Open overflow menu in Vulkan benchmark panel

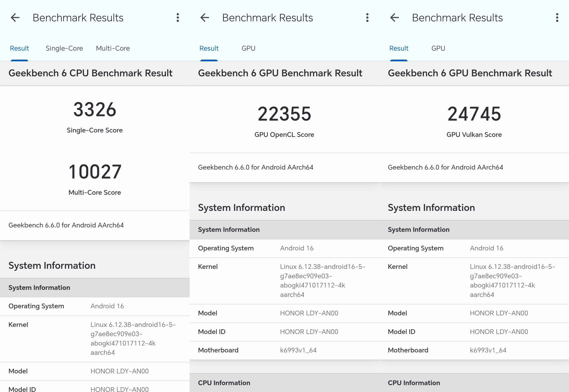click(x=557, y=18)
